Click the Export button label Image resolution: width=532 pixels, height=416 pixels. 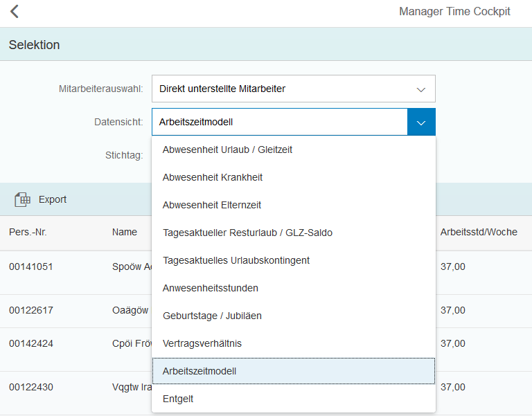pos(52,199)
